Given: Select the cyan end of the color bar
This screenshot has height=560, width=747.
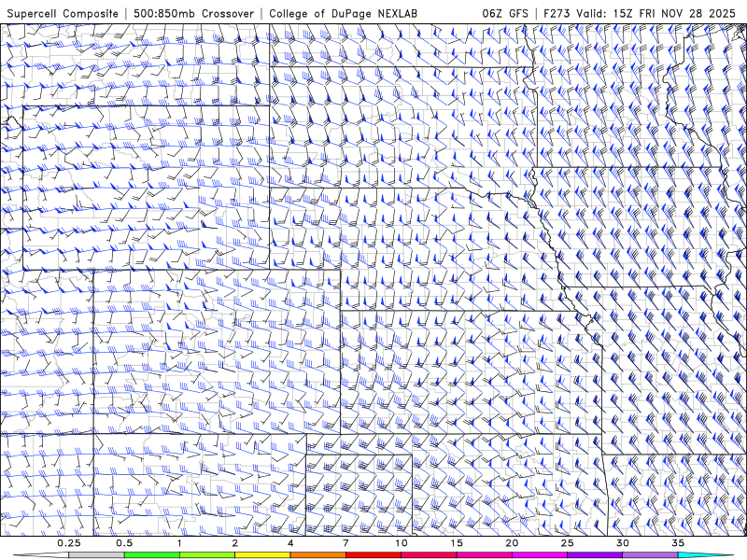Looking at the screenshot, I should [x=705, y=555].
